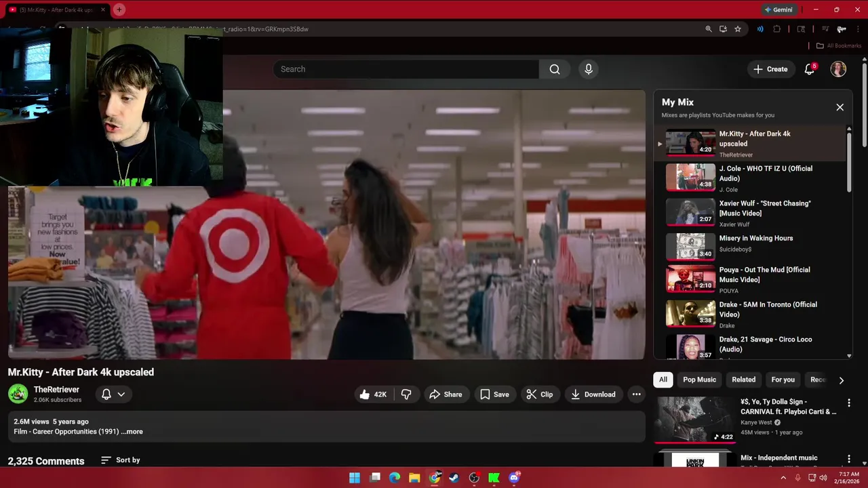868x488 pixels.
Task: Open the more actions ellipsis under video
Action: [x=636, y=394]
